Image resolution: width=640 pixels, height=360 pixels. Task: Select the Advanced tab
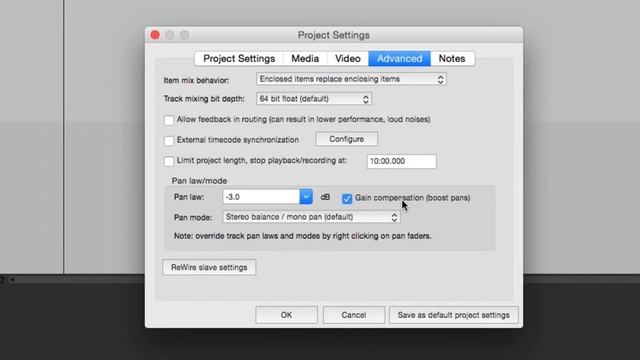[x=399, y=58]
